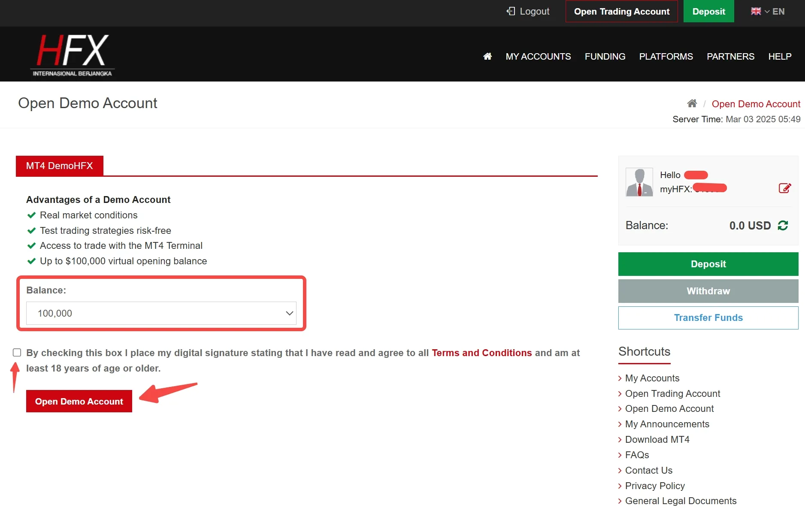Open the General Legal Documents shortcut
This screenshot has width=805, height=532.
coord(681,501)
